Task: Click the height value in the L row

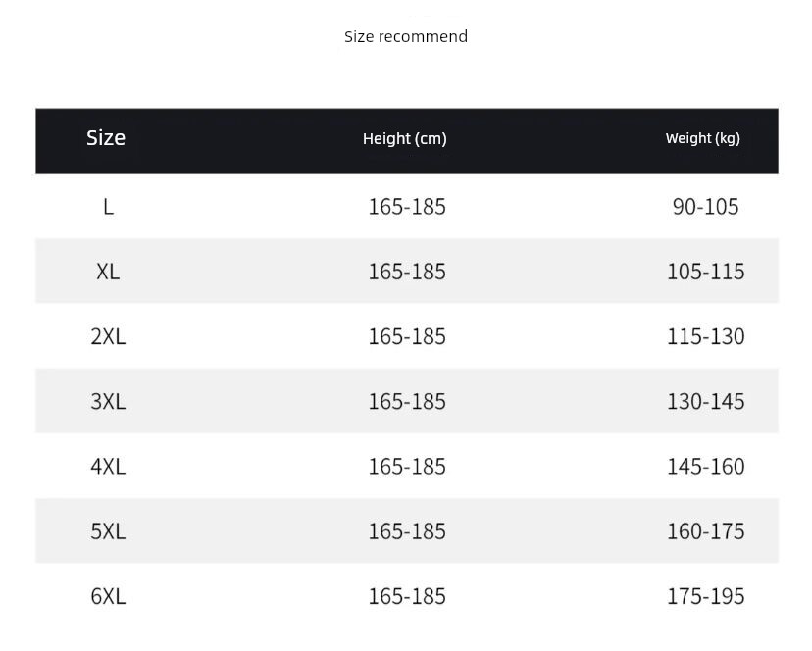Action: tap(407, 207)
